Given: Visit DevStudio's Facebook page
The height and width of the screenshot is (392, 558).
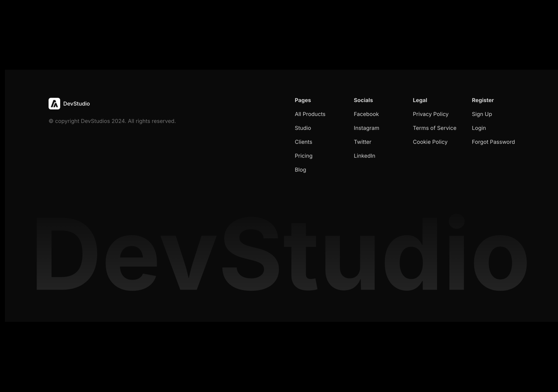Looking at the screenshot, I should pyautogui.click(x=366, y=114).
